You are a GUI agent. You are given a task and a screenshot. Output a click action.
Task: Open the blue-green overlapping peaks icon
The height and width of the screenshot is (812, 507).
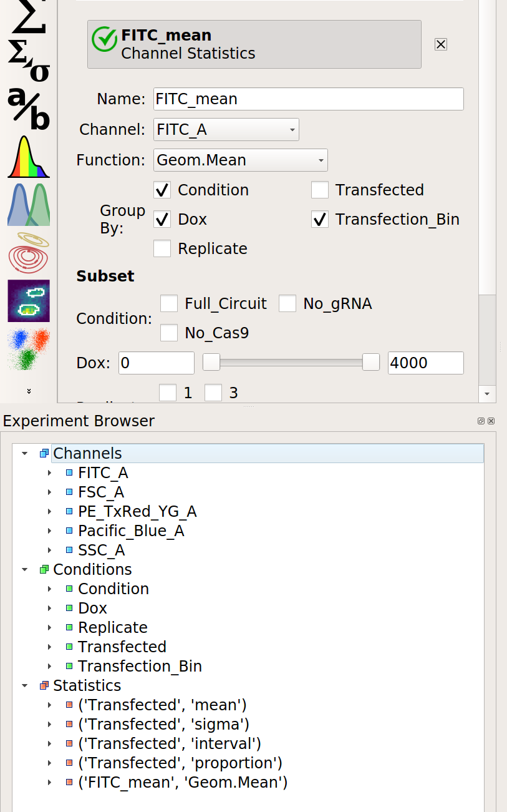(x=29, y=205)
